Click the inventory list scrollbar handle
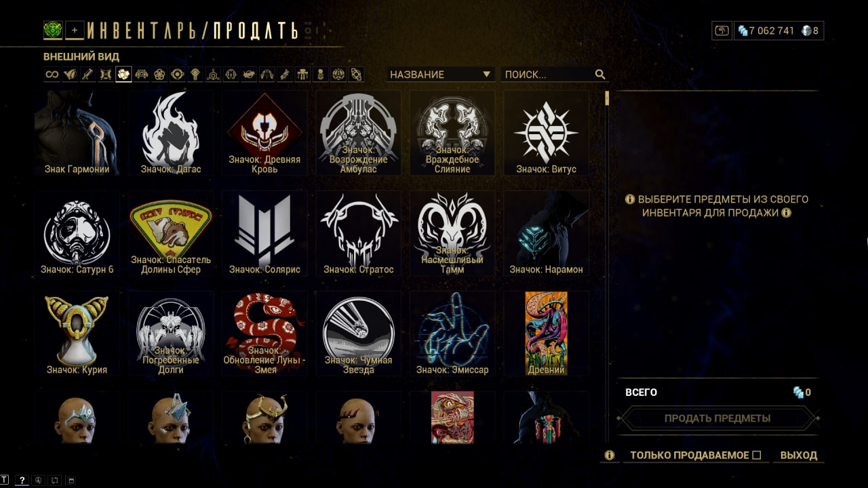The width and height of the screenshot is (868, 488). click(607, 98)
